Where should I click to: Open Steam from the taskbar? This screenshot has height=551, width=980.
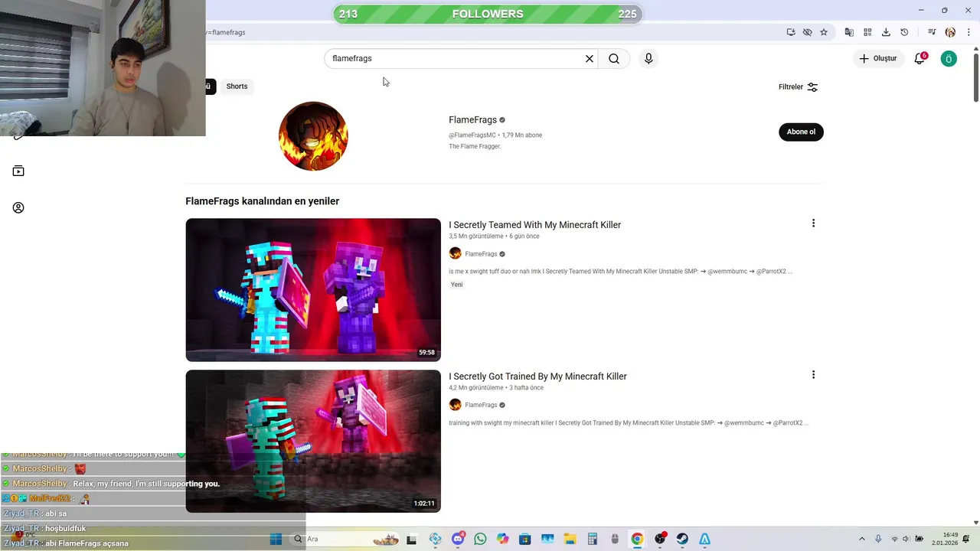(682, 540)
